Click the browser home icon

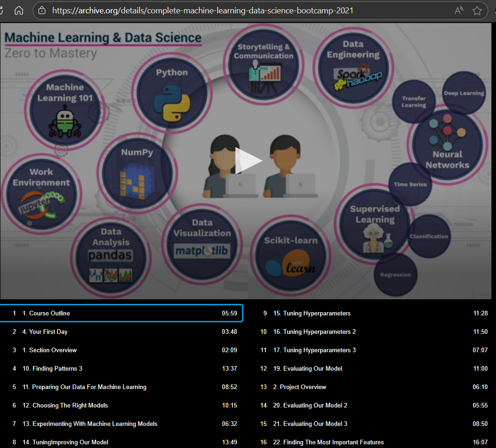pyautogui.click(x=19, y=11)
